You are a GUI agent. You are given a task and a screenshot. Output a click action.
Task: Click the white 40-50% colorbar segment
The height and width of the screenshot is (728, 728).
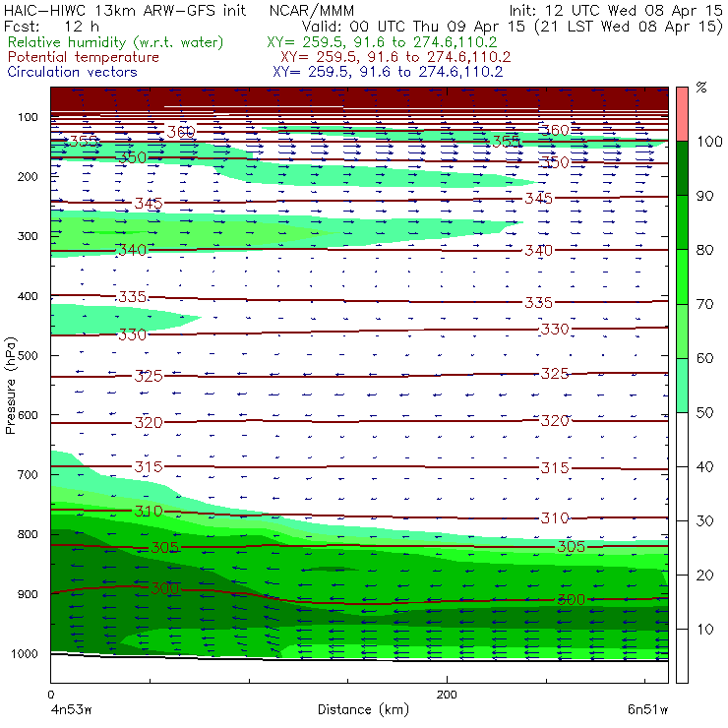click(x=682, y=439)
